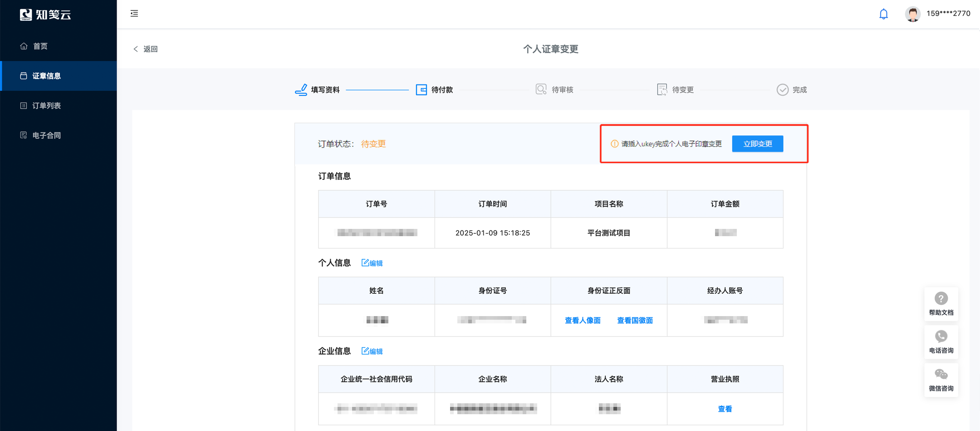Click the 经办人账号 column header
The height and width of the screenshot is (431, 980).
coord(725,291)
